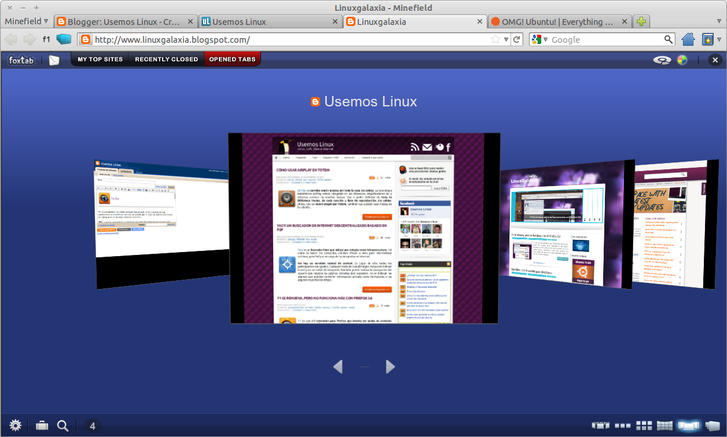The height and width of the screenshot is (437, 727).
Task: Close the OMG! Ubuntu! browser tab
Action: point(625,22)
